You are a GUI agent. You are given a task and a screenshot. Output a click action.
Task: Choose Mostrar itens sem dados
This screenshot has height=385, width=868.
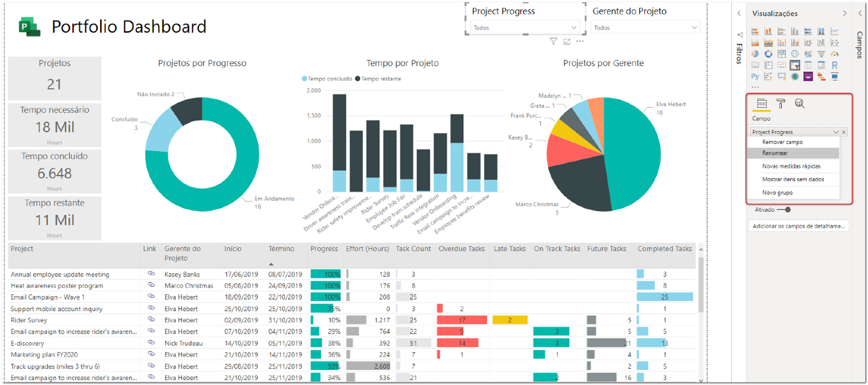pyautogui.click(x=795, y=179)
